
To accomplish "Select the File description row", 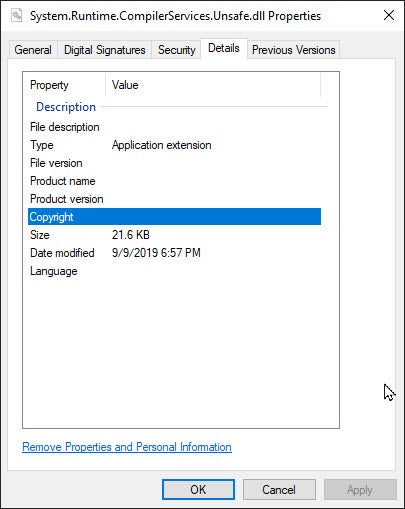I will (x=174, y=127).
